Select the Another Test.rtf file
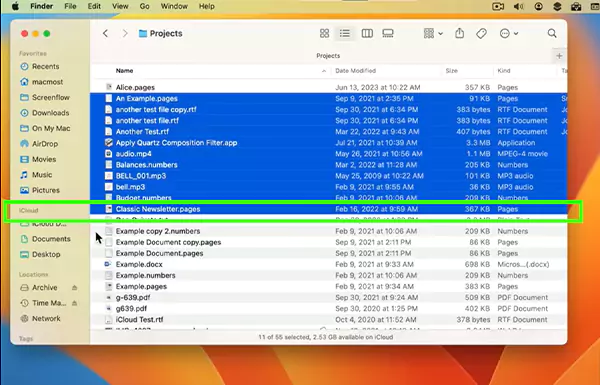Viewport: 600px width, 385px height. pyautogui.click(x=328, y=132)
